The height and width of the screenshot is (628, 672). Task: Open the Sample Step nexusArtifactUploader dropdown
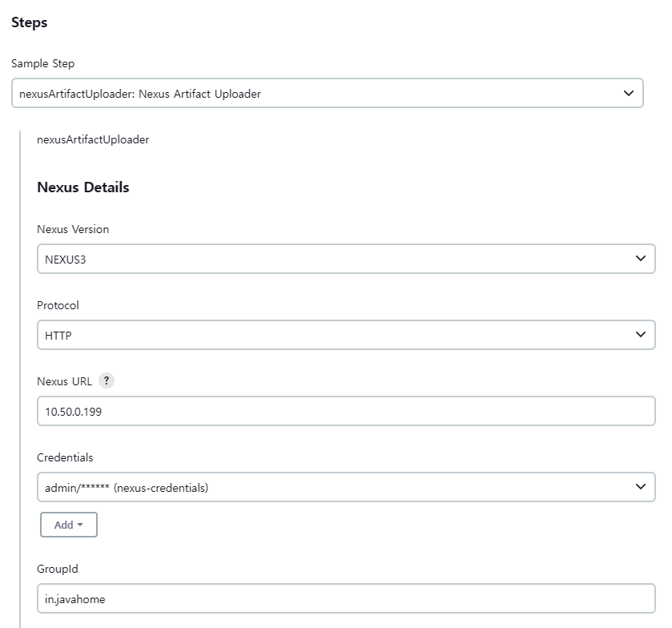pyautogui.click(x=320, y=94)
